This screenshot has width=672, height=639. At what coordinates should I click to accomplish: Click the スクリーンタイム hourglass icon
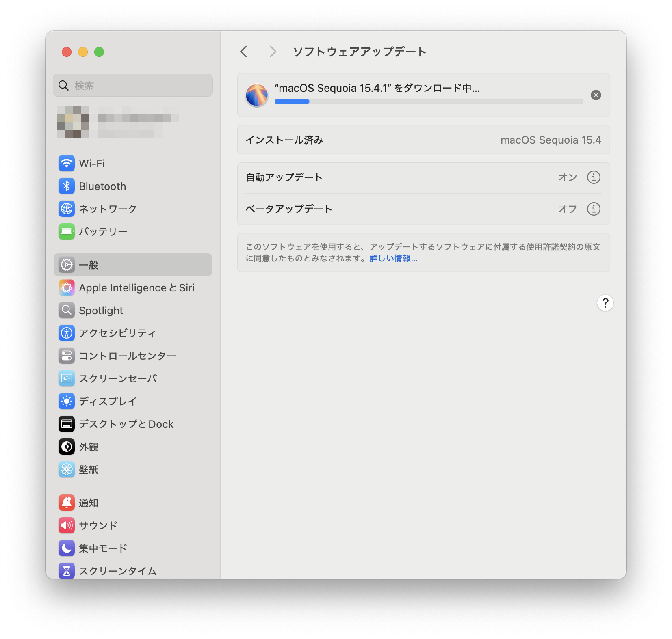click(67, 571)
